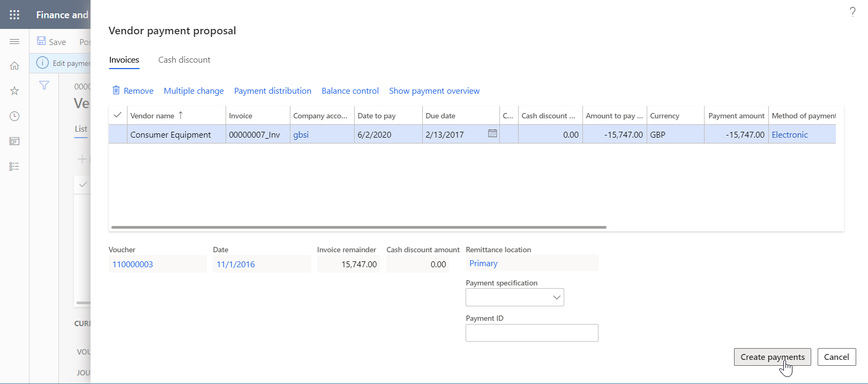Open Modules list icon in sidebar
Screen dimensions: 868x384
pos(14,167)
